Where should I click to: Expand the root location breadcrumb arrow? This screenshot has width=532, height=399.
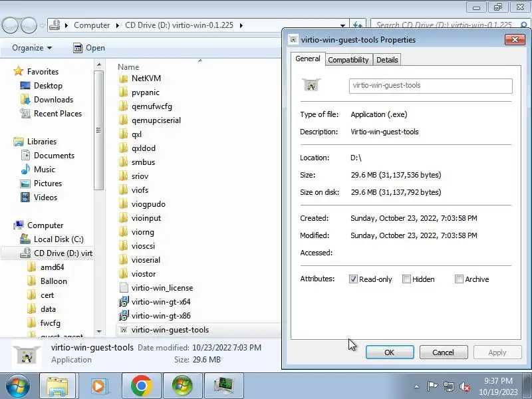click(x=66, y=25)
